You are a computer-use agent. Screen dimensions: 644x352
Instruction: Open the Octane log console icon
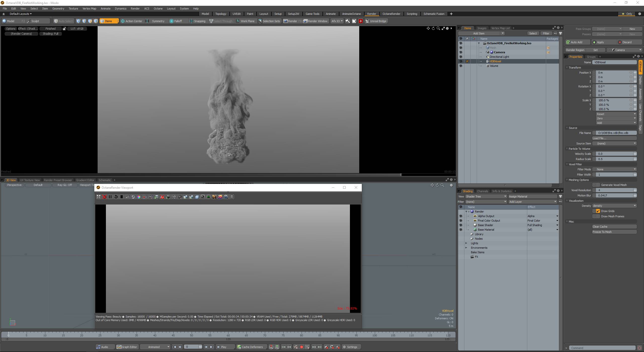click(x=203, y=197)
